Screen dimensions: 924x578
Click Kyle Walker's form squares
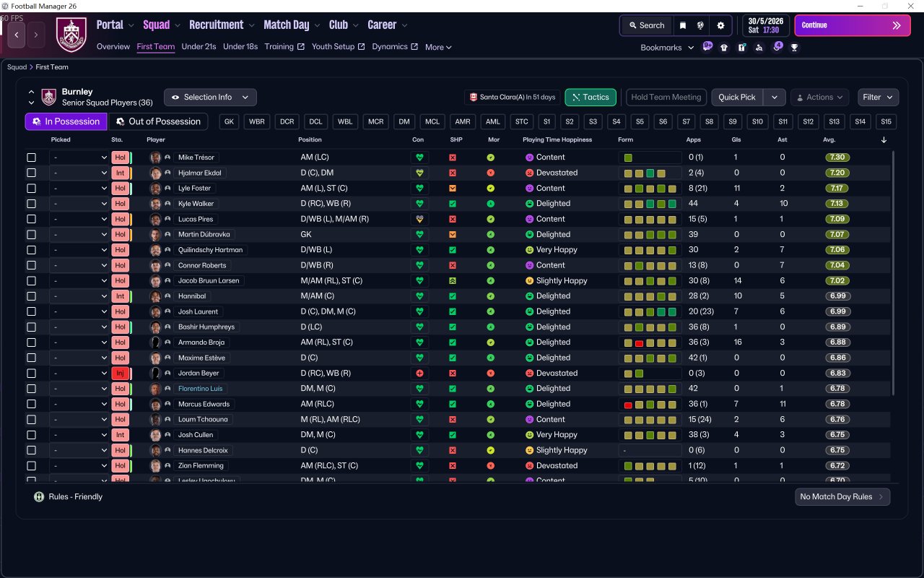pyautogui.click(x=650, y=204)
